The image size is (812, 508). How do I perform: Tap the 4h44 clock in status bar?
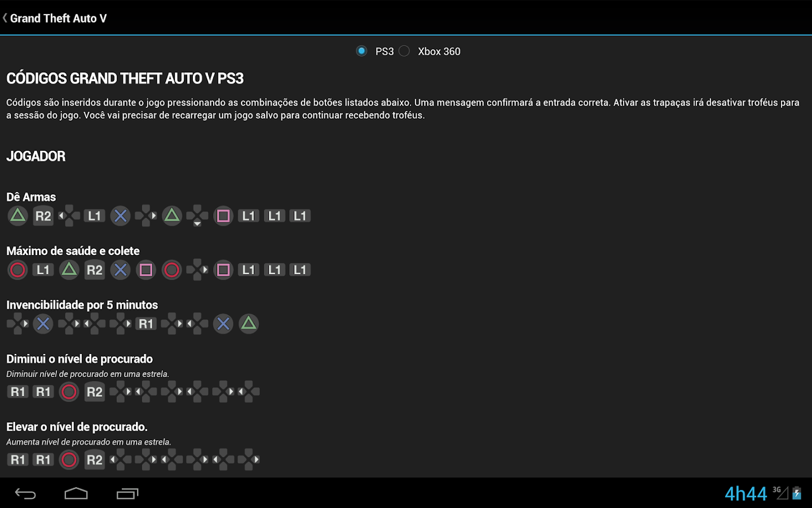point(745,494)
